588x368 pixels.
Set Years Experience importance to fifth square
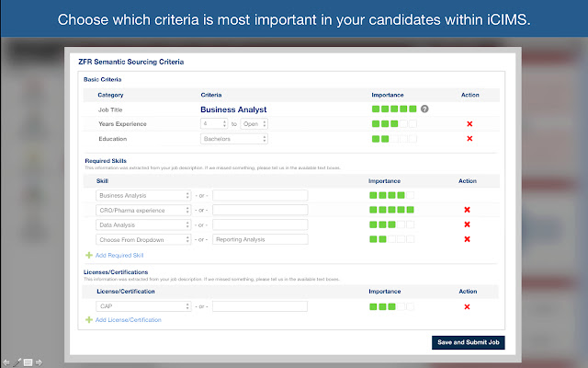pyautogui.click(x=413, y=123)
